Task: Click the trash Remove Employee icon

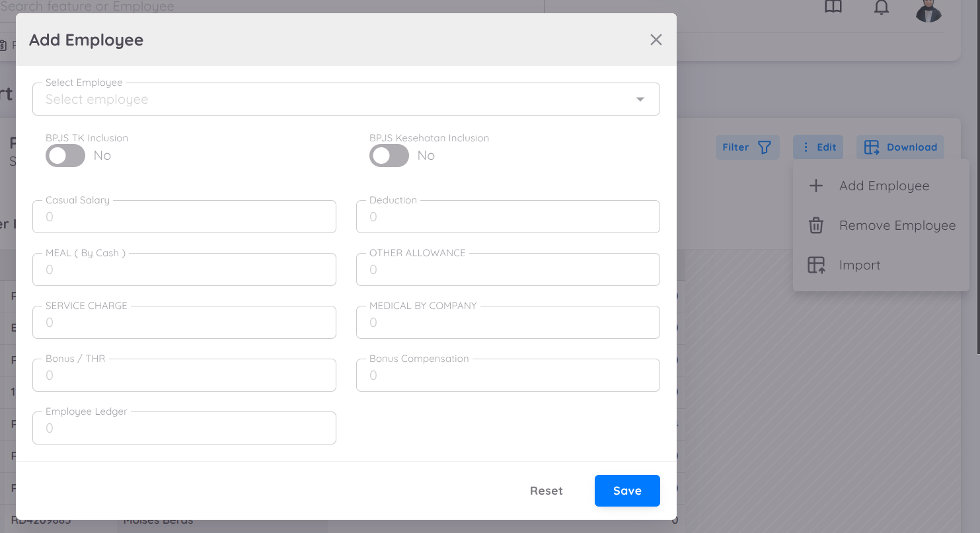Action: tap(816, 226)
